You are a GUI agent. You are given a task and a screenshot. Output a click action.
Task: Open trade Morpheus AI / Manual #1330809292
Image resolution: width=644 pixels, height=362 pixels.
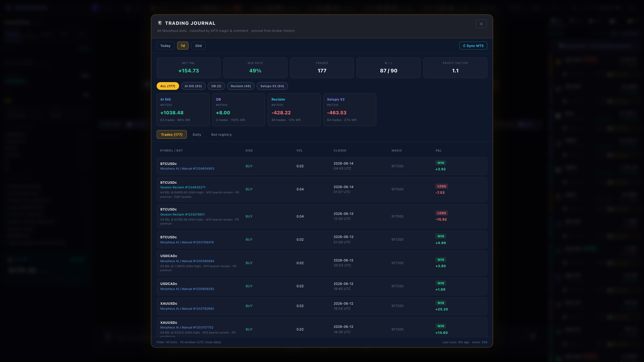[x=322, y=286]
